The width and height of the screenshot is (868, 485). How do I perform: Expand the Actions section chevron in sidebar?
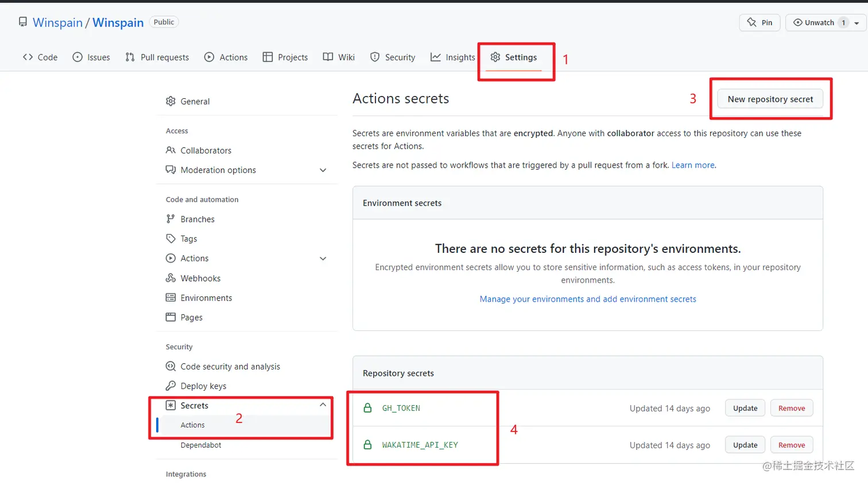click(x=323, y=259)
